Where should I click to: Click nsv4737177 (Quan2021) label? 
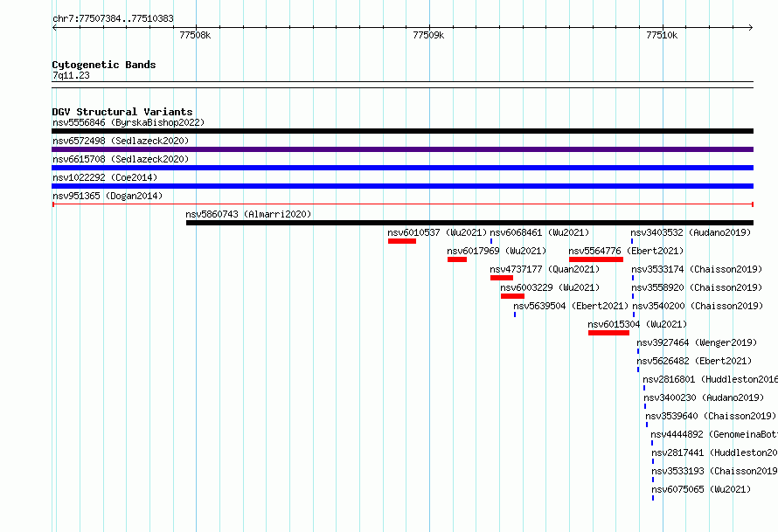pos(545,269)
